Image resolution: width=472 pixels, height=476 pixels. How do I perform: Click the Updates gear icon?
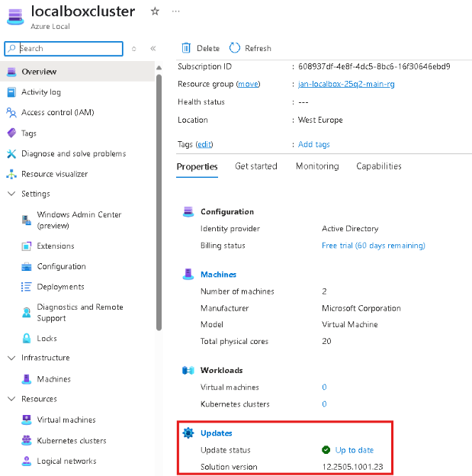[188, 433]
